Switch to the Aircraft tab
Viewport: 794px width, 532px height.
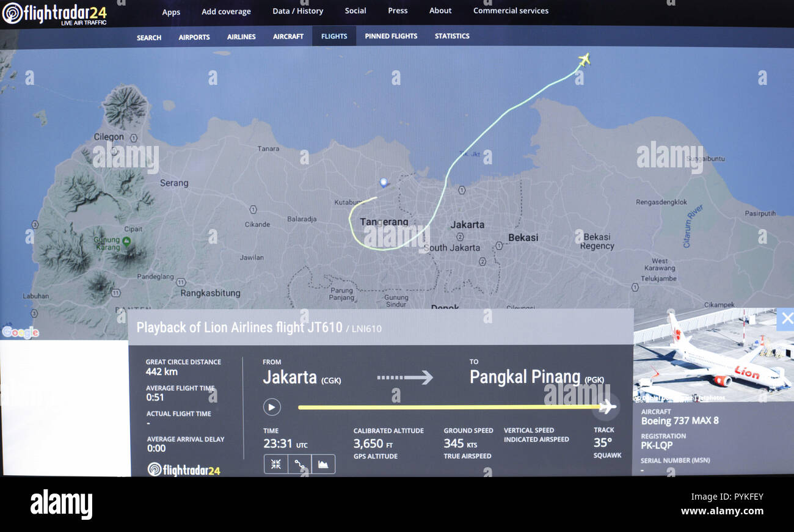click(x=288, y=37)
